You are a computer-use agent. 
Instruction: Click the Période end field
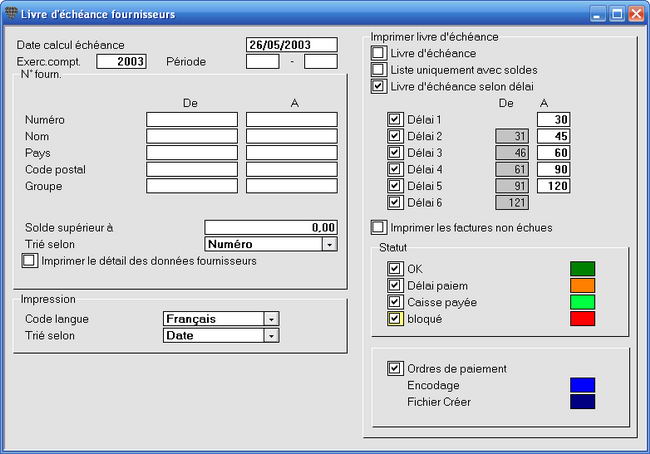[x=321, y=61]
